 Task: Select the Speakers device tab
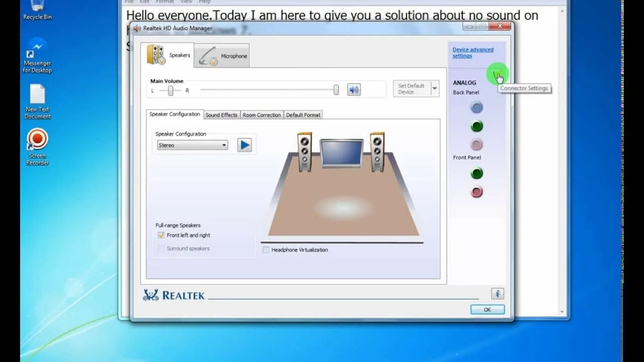pos(168,55)
